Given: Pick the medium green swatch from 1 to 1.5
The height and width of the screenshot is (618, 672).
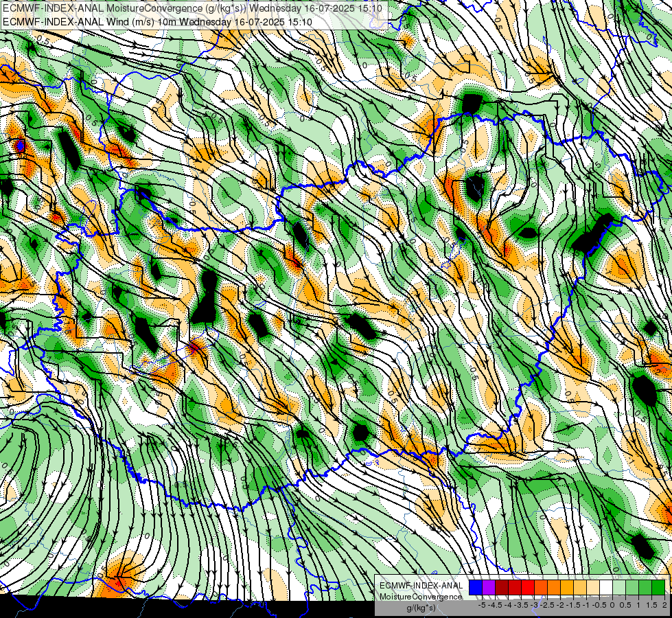Looking at the screenshot, I should pyautogui.click(x=645, y=588).
